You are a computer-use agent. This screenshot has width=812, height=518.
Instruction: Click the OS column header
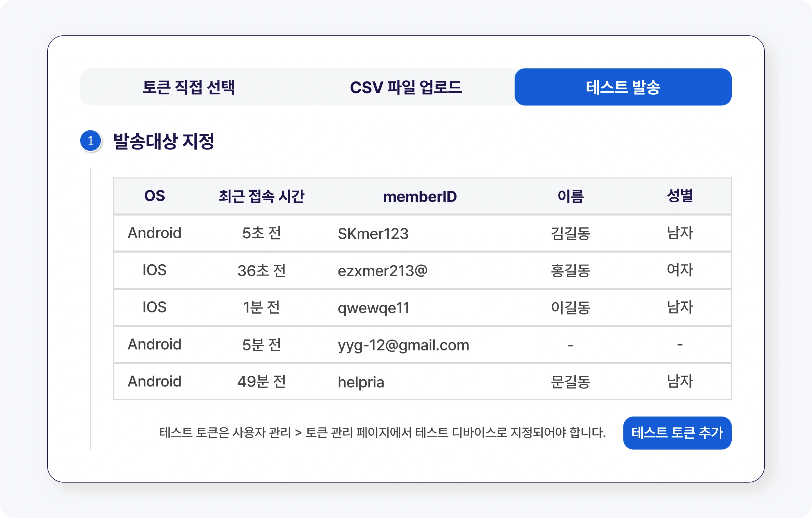tap(155, 196)
